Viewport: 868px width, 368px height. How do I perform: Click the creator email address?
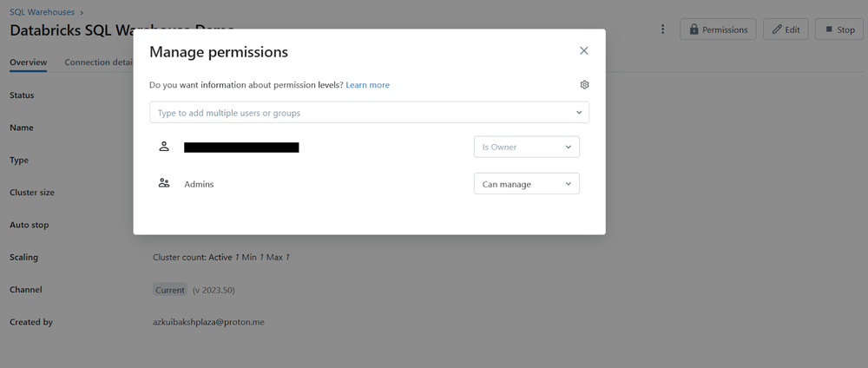(x=208, y=322)
